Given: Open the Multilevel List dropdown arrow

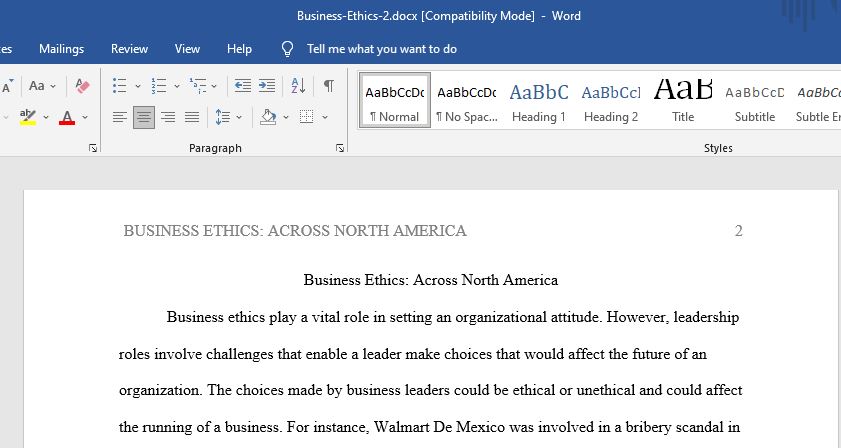Looking at the screenshot, I should click(214, 86).
